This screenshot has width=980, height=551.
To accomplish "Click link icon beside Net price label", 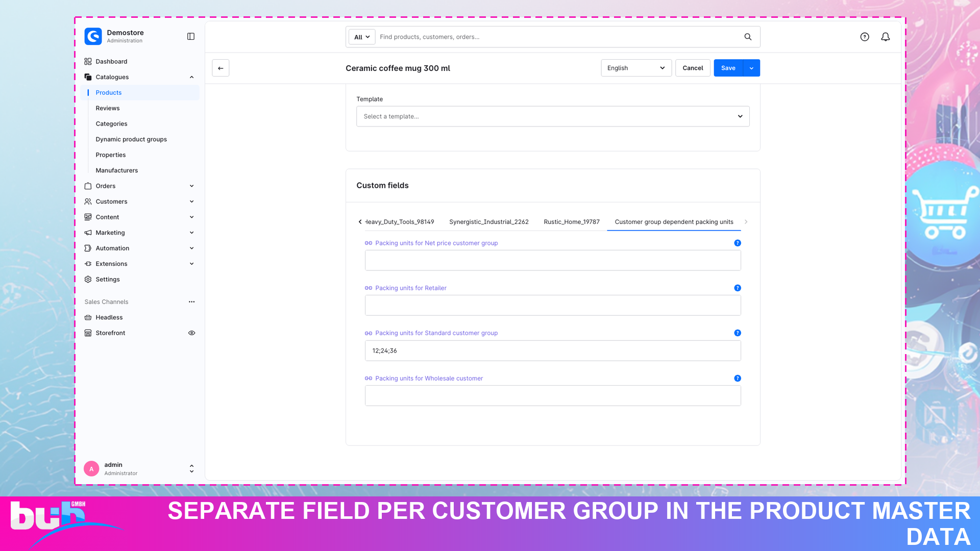I will tap(369, 243).
